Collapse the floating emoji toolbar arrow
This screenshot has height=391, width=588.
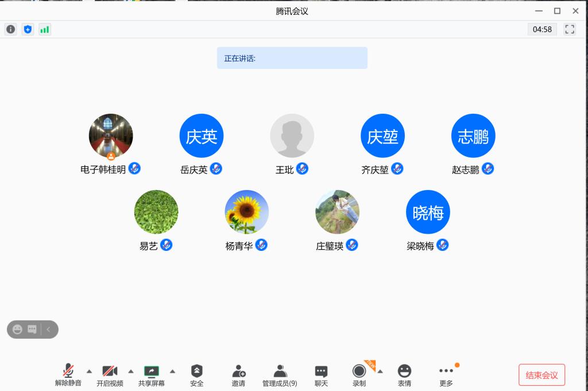tap(49, 330)
